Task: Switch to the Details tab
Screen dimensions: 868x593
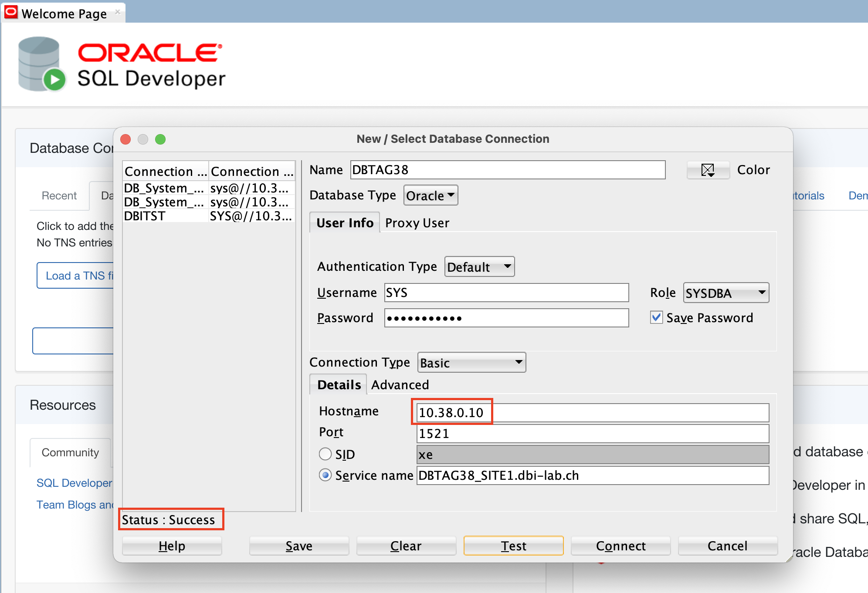Action: tap(339, 385)
